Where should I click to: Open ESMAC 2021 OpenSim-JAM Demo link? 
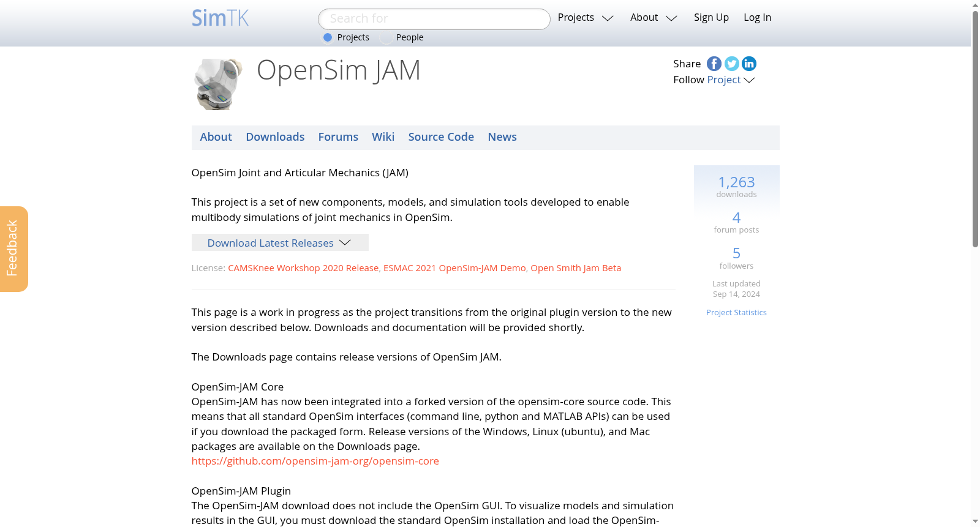tap(454, 268)
